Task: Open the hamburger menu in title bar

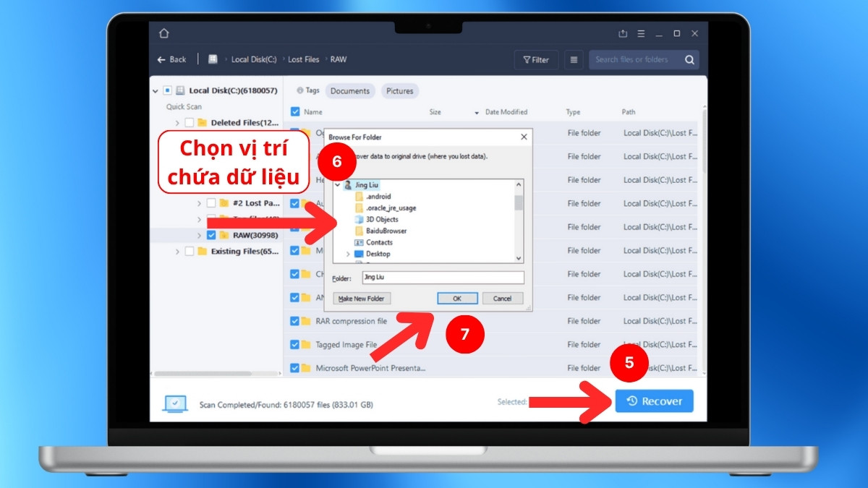Action: pos(641,33)
